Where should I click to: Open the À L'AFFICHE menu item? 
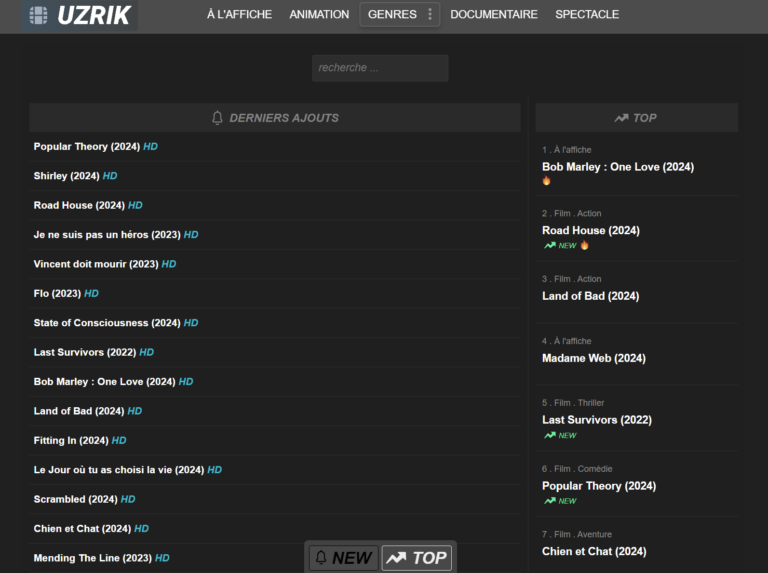pyautogui.click(x=239, y=14)
